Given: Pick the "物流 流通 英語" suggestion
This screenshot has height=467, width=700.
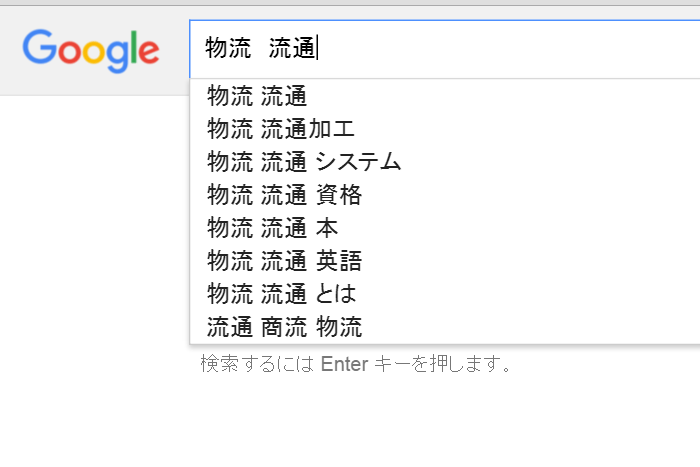Looking at the screenshot, I should [284, 261].
